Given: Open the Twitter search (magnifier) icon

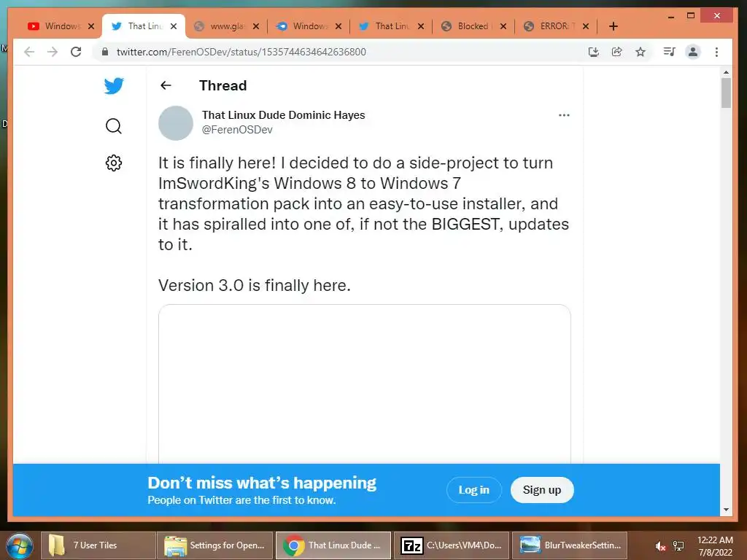Looking at the screenshot, I should [114, 126].
